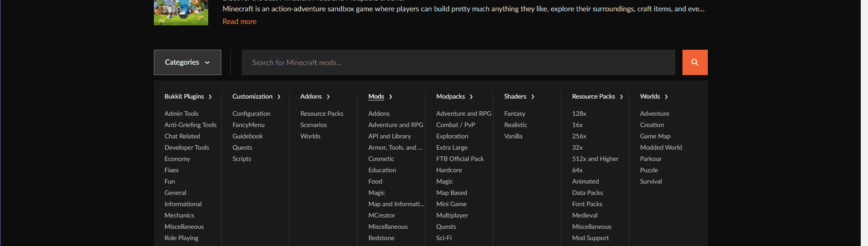Click the arrow next to Resource Packs
This screenshot has height=246, width=868.
point(621,97)
